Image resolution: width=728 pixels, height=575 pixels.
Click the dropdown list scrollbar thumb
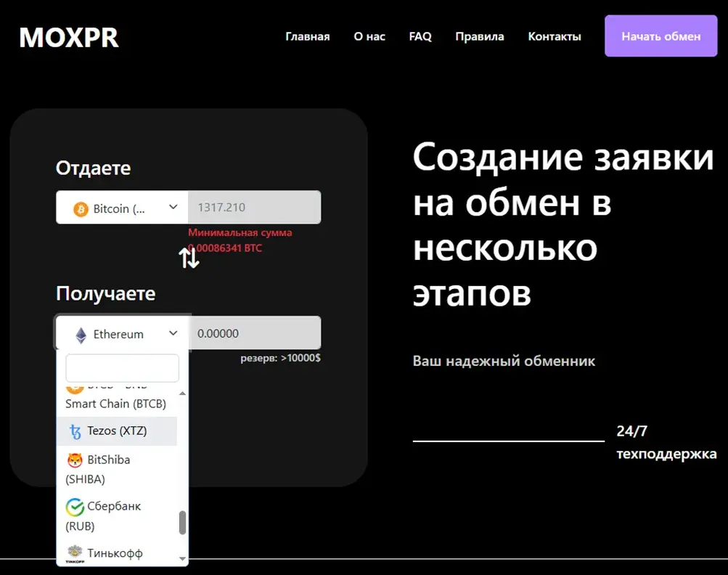182,523
